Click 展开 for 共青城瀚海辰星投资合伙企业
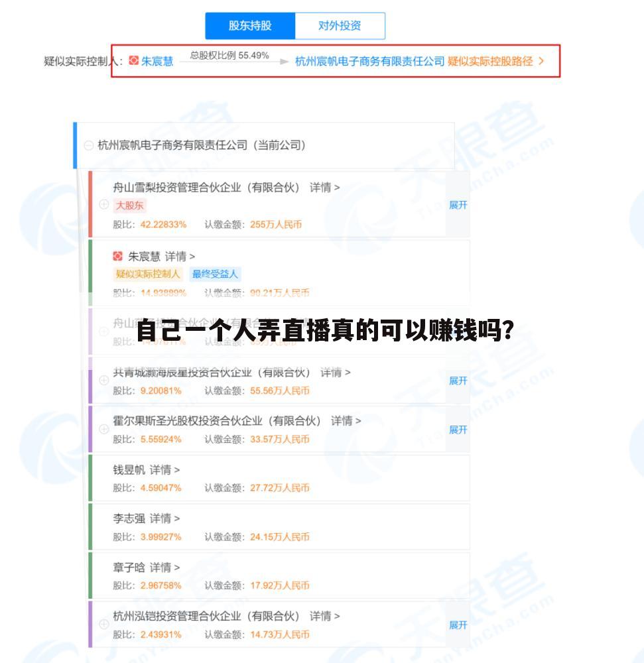 tap(458, 381)
